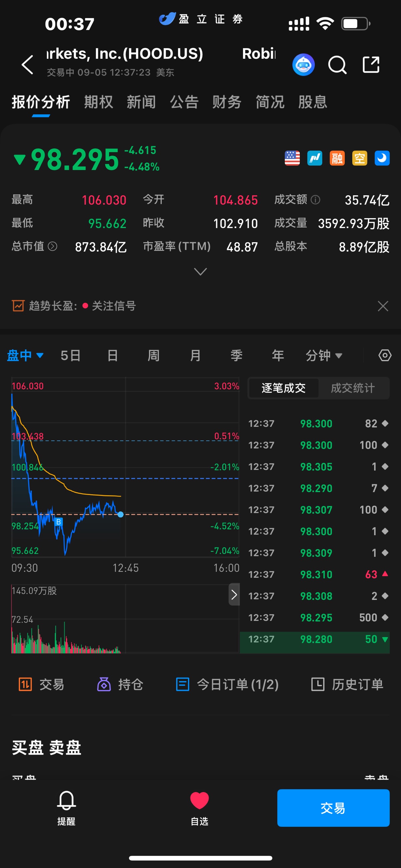Open chart settings hexagon icon

(x=385, y=355)
